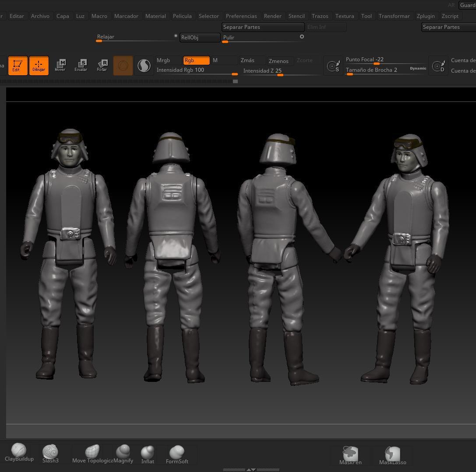476x472 pixels.
Task: Open the Zplugin menu
Action: [426, 16]
